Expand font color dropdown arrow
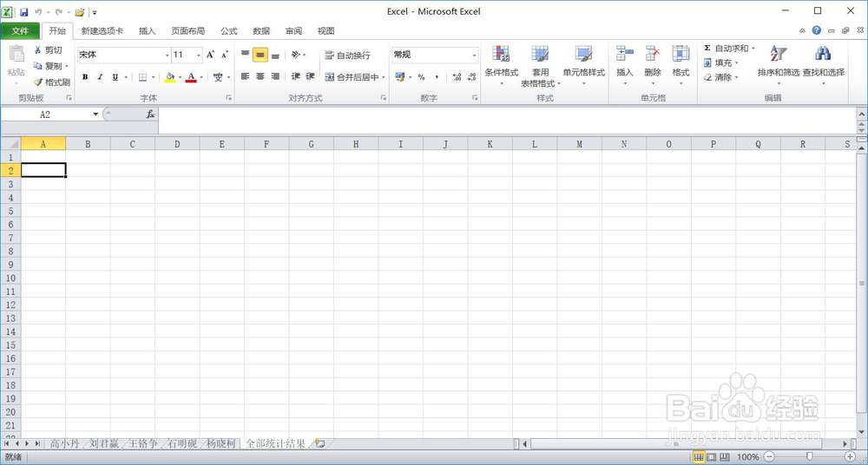 tap(201, 77)
